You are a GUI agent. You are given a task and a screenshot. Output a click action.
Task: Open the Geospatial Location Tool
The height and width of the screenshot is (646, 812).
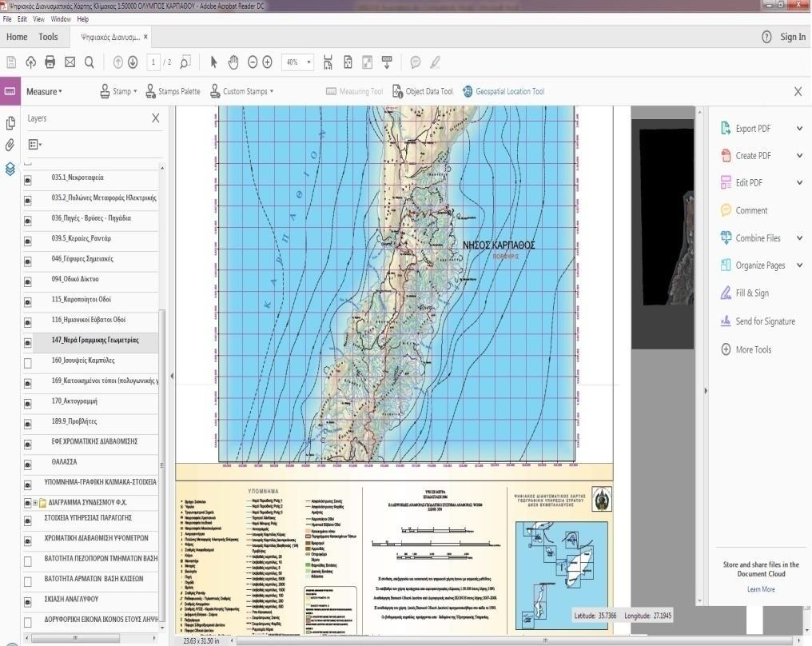pos(504,91)
